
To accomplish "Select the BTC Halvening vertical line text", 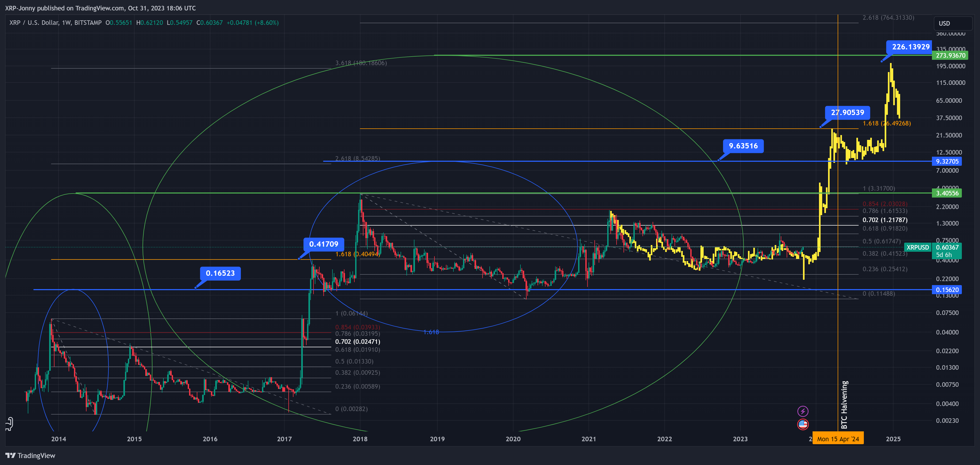I will tap(844, 405).
